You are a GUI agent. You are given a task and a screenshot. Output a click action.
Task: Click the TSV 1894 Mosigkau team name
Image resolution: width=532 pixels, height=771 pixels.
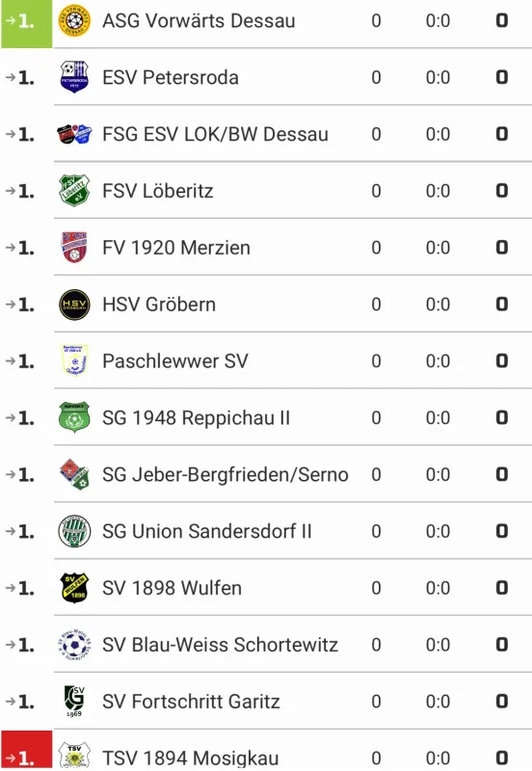pyautogui.click(x=190, y=758)
